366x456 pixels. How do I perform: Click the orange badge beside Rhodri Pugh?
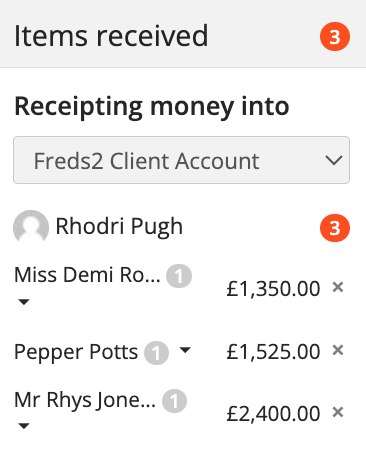point(335,228)
